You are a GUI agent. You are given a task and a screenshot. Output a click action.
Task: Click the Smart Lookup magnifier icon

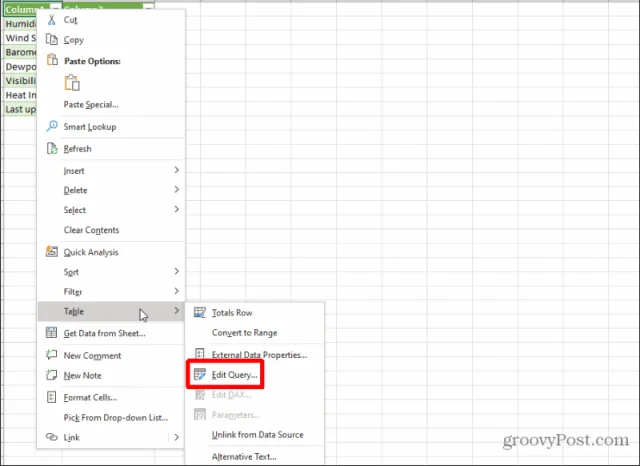tap(52, 126)
